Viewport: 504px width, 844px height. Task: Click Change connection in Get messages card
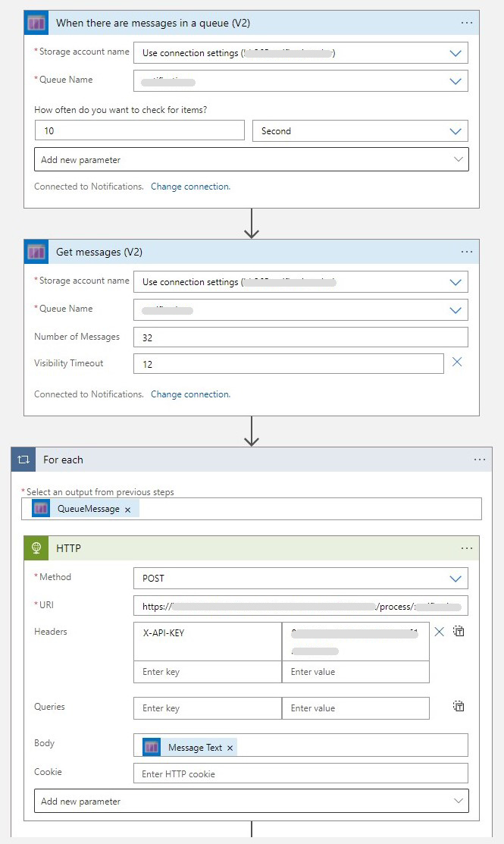[190, 394]
